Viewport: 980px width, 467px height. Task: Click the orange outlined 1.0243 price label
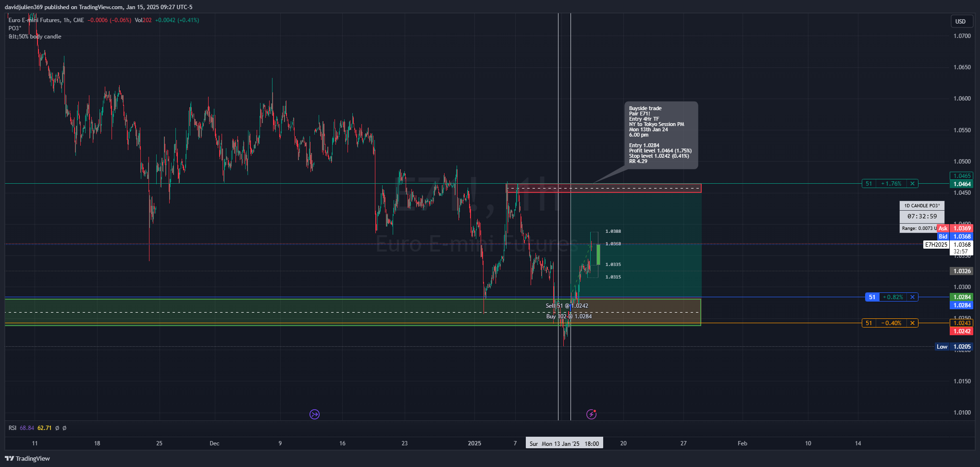tap(962, 323)
